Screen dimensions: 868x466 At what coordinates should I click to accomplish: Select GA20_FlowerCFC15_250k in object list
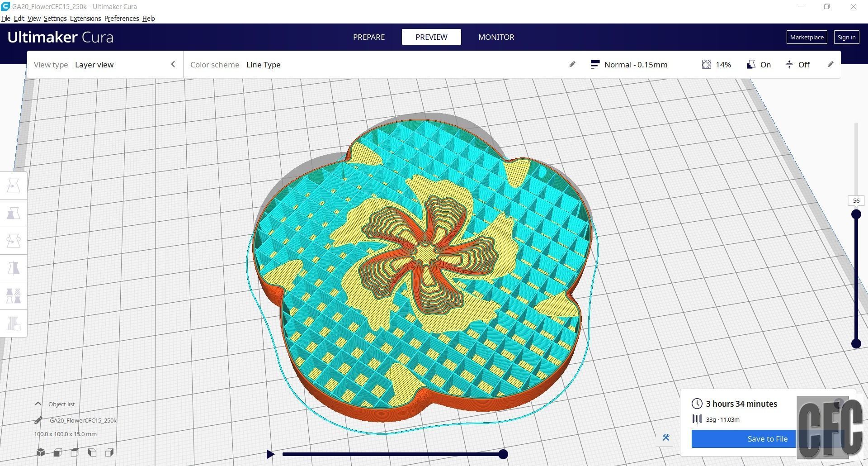[83, 420]
